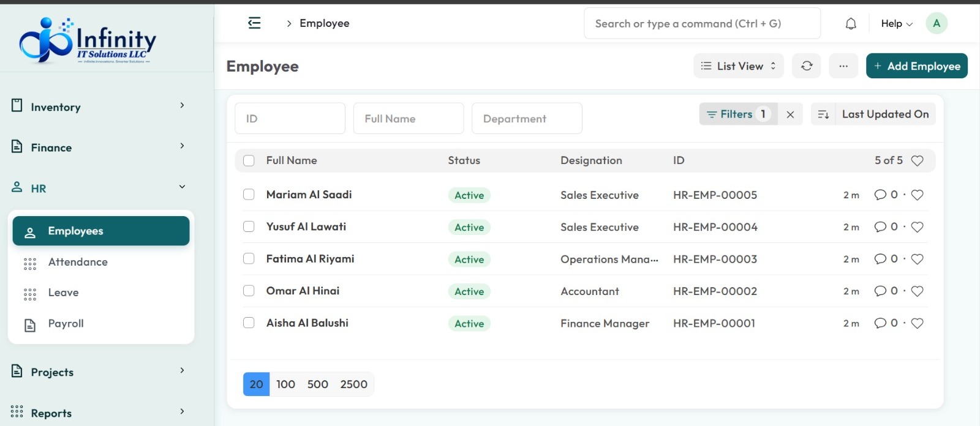Open Yusuf Al Lawati's employee record
Image resolution: width=980 pixels, height=426 pixels.
click(306, 226)
